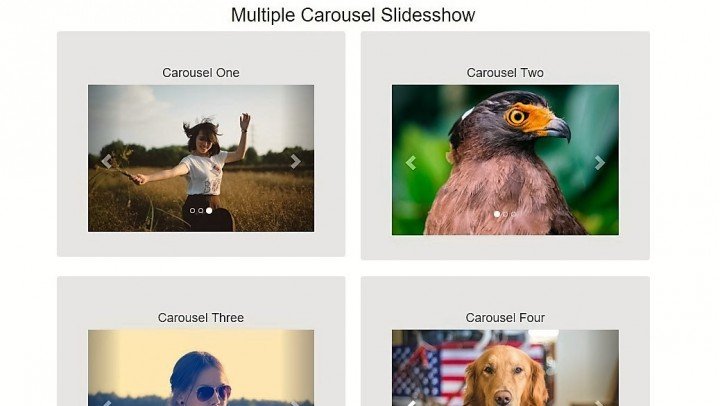Click the girl in field image

[201, 158]
